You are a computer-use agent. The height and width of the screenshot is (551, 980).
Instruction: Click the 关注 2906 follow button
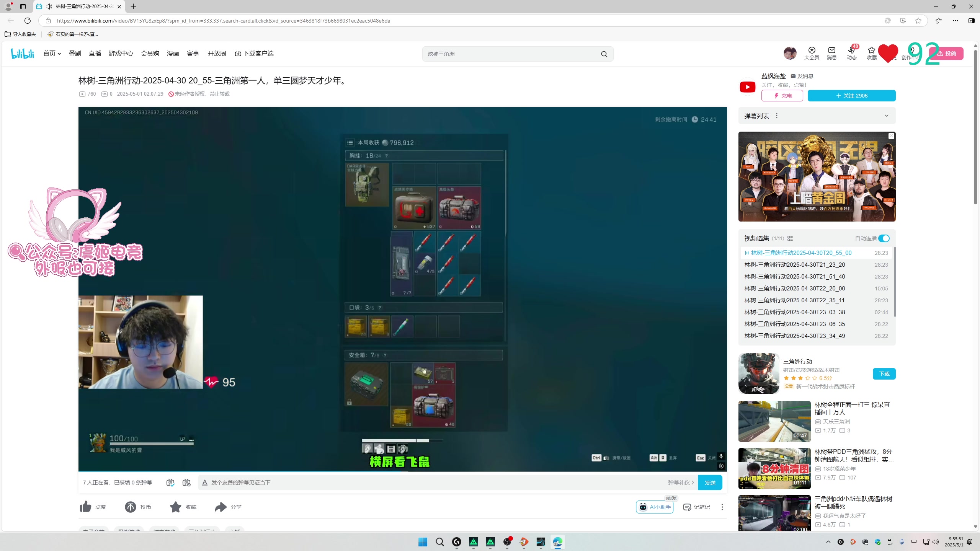[851, 96]
